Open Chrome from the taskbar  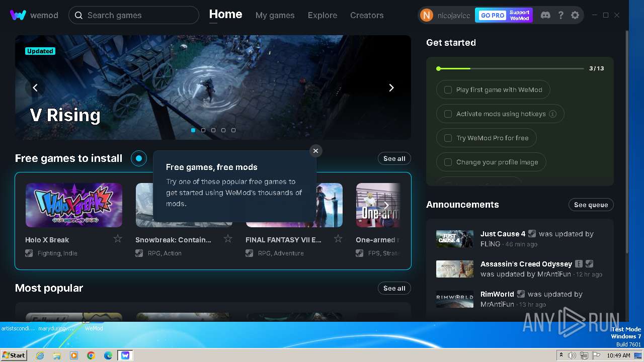pos(91,355)
